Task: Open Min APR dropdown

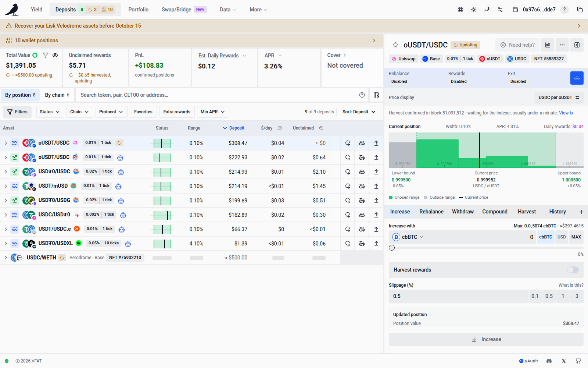Action: coord(213,112)
